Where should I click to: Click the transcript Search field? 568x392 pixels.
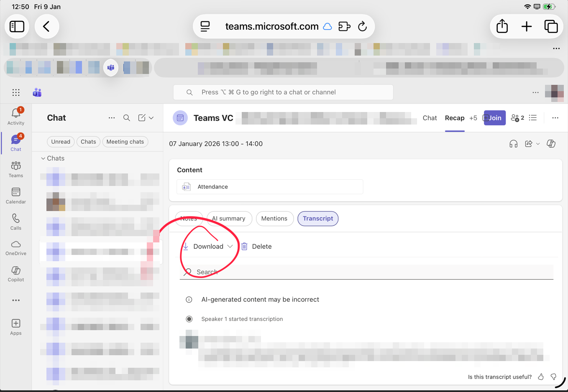coord(366,272)
